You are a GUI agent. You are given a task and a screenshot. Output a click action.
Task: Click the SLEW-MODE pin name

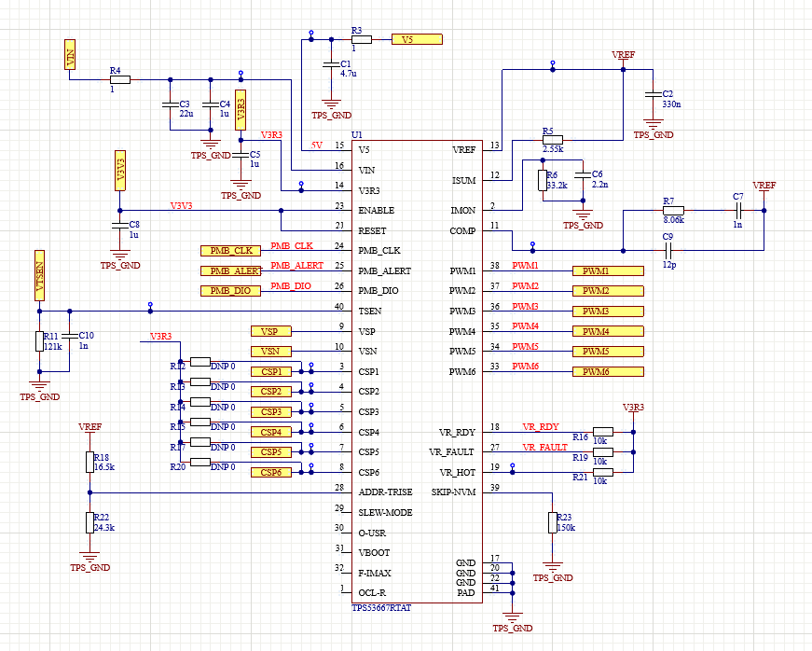385,512
